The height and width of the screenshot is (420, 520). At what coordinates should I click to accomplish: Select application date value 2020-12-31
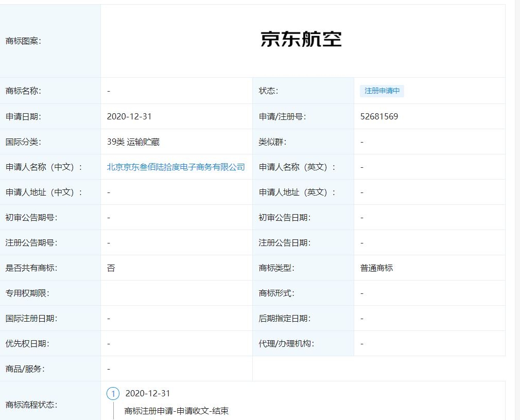point(129,117)
